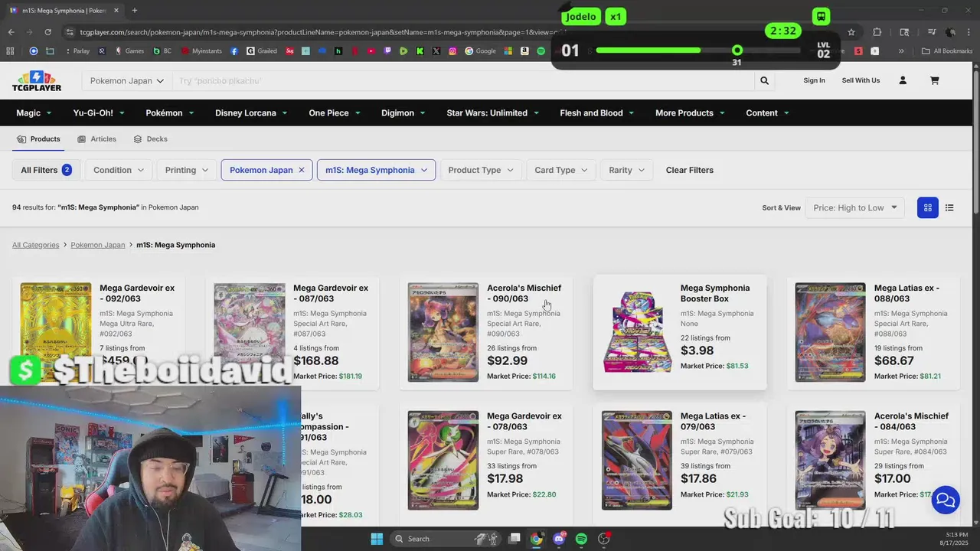The width and height of the screenshot is (980, 551).
Task: Open Chrome apps grid icon
Action: point(10,51)
